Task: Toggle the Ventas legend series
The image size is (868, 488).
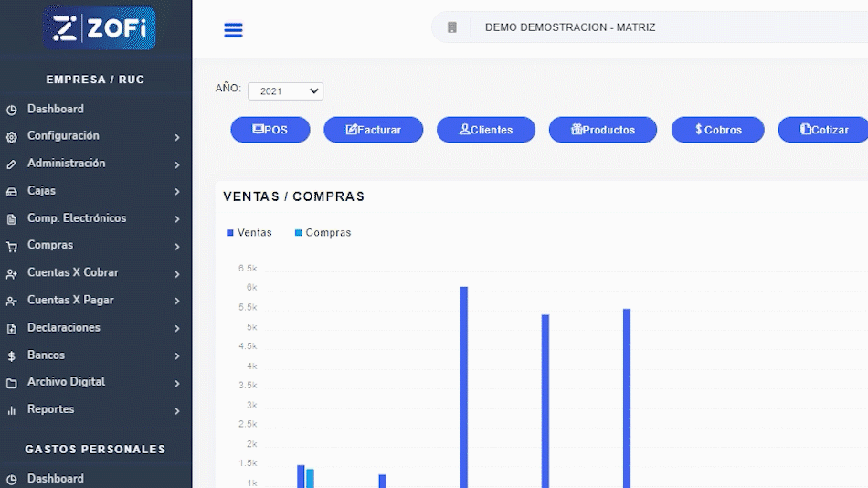Action: (249, 233)
